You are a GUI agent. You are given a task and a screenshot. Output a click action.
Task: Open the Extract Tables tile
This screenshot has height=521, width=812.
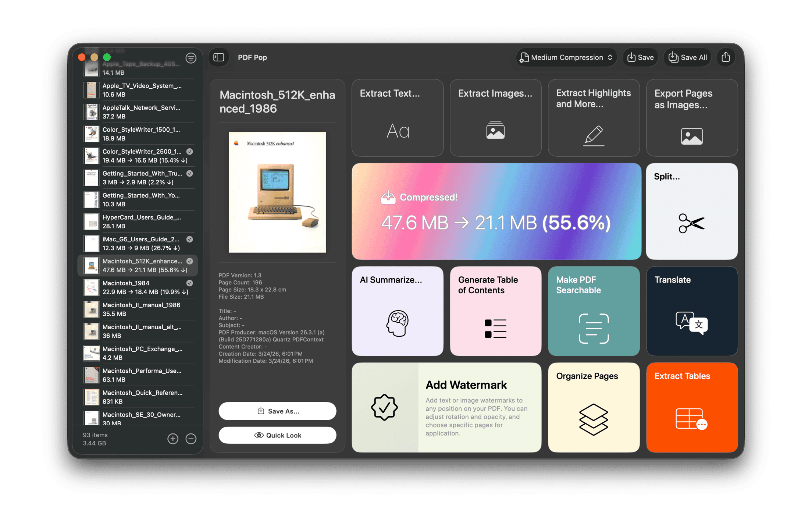pos(691,407)
